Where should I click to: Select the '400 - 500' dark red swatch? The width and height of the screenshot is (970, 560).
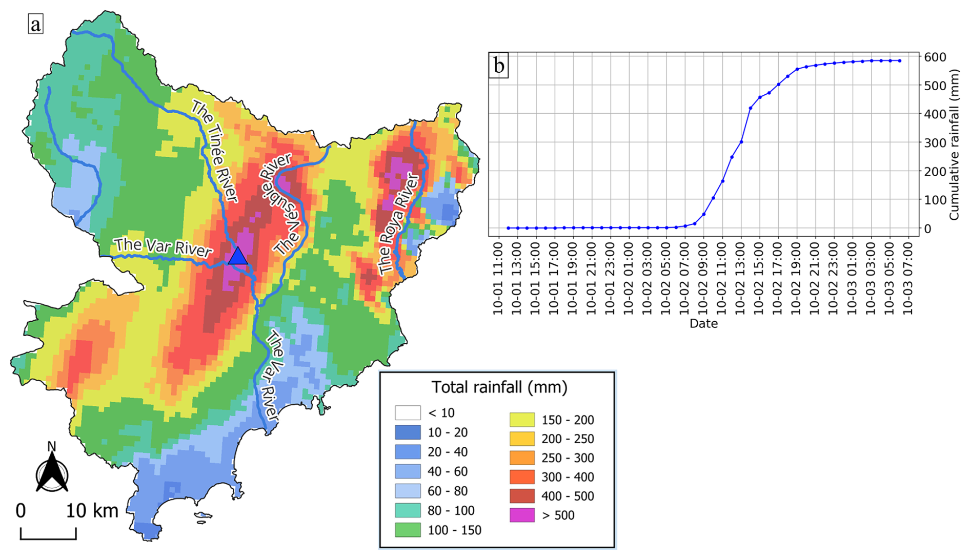(522, 496)
